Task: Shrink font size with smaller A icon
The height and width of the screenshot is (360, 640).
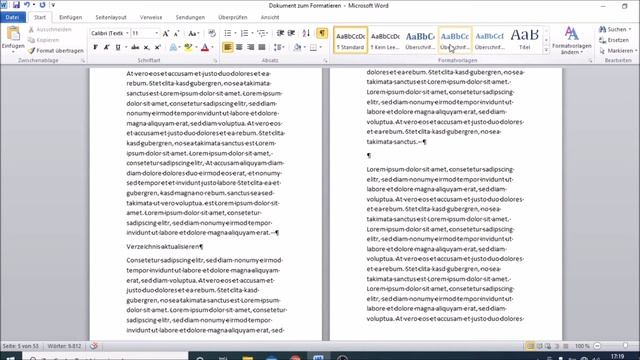Action: (x=176, y=33)
